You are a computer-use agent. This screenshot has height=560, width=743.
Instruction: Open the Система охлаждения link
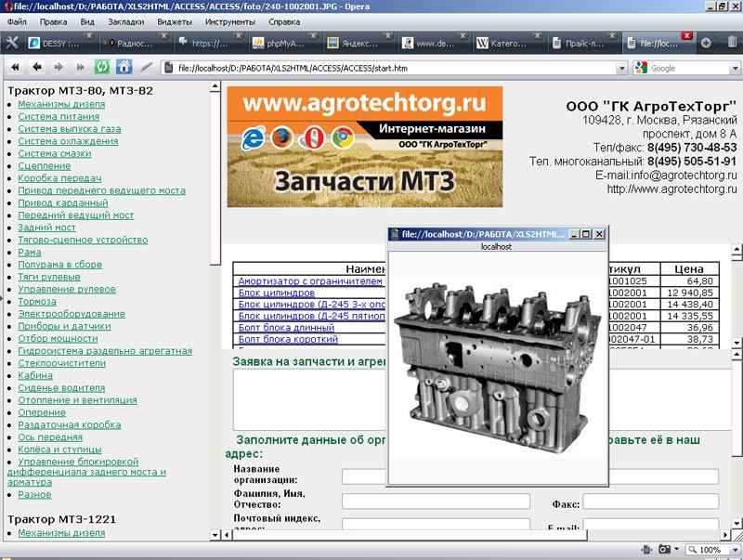(68, 141)
